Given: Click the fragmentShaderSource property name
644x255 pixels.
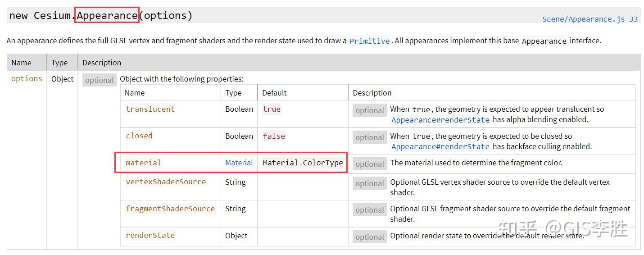Looking at the screenshot, I should tap(170, 209).
